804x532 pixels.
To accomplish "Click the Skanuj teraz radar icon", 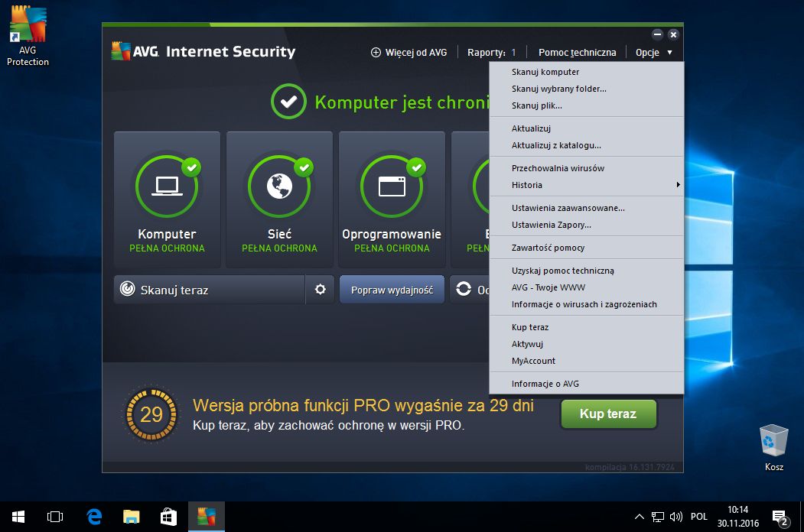I will pos(127,289).
